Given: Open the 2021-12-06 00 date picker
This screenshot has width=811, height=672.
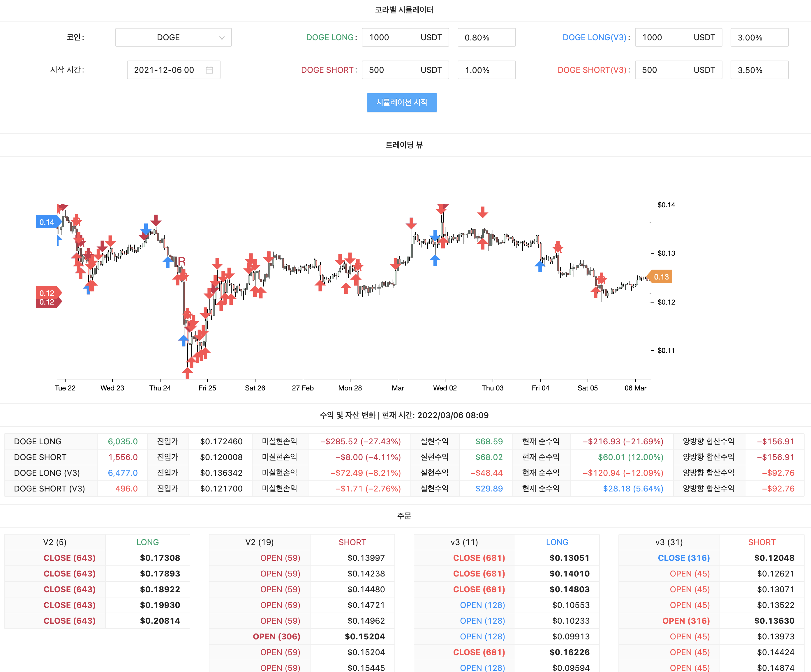Looking at the screenshot, I should [x=164, y=70].
